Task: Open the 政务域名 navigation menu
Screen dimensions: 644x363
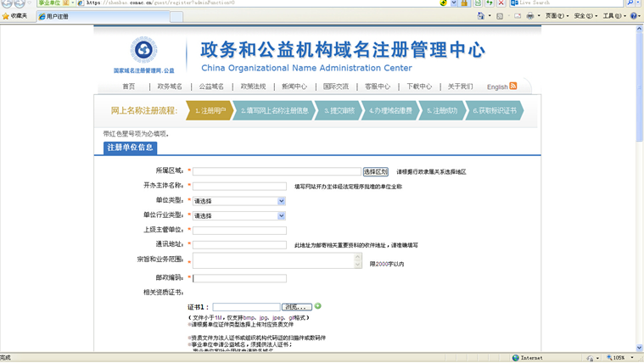Action: (x=170, y=87)
